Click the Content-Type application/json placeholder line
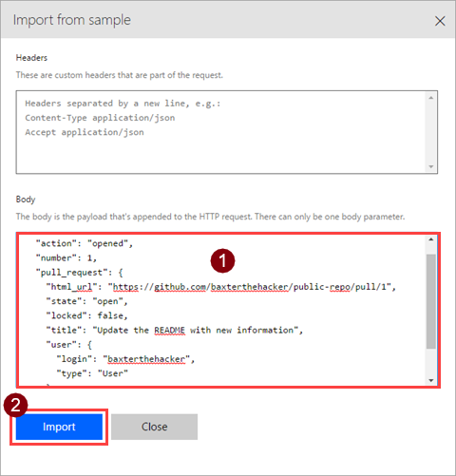The width and height of the screenshot is (456, 476). 100,118
